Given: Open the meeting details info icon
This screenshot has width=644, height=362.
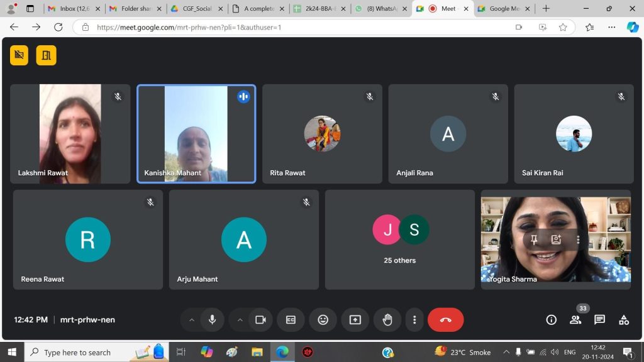Looking at the screenshot, I should pos(552,320).
